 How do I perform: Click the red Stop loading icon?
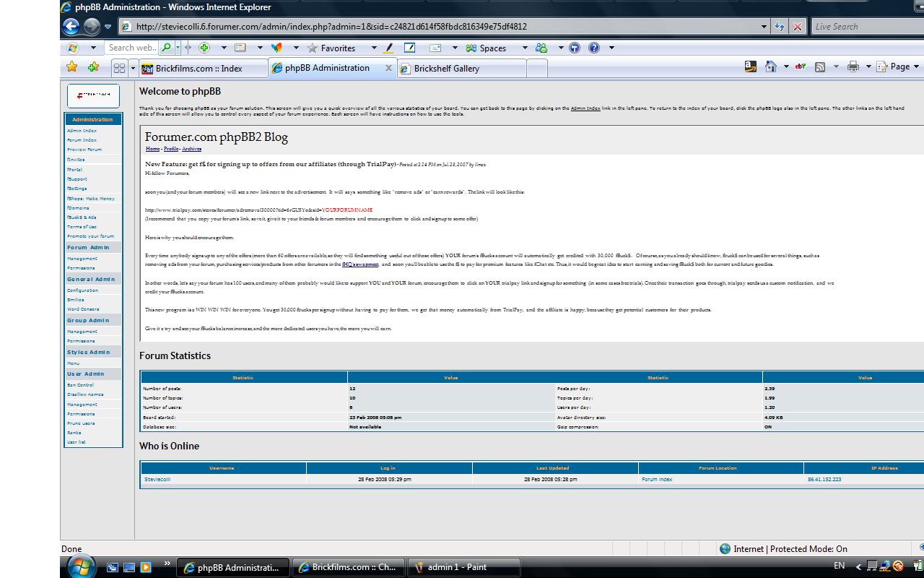[x=797, y=27]
